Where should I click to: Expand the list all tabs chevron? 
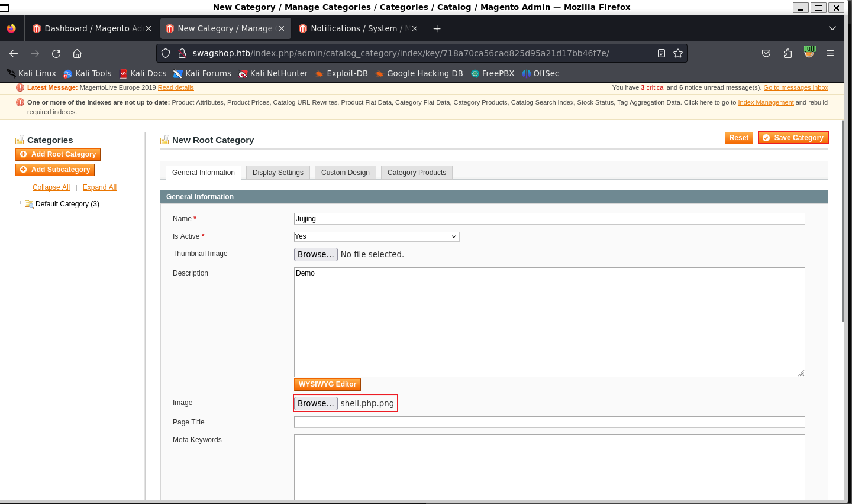coord(832,28)
